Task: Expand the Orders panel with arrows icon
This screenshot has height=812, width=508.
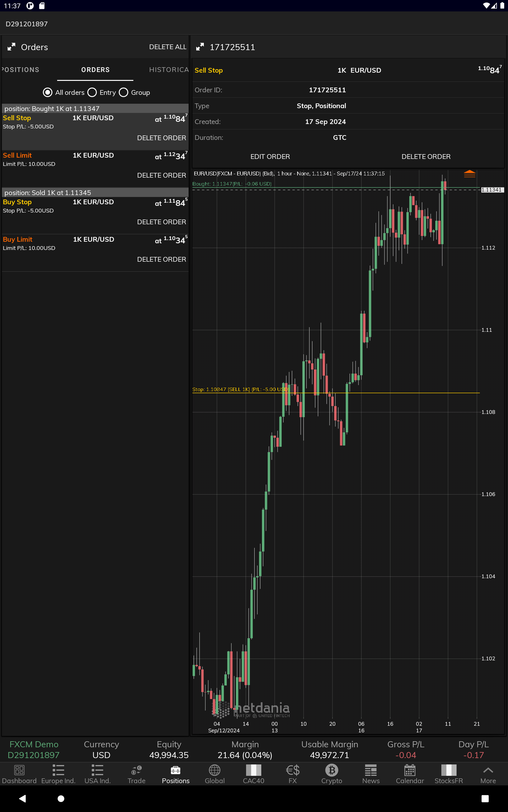Action: (11, 47)
